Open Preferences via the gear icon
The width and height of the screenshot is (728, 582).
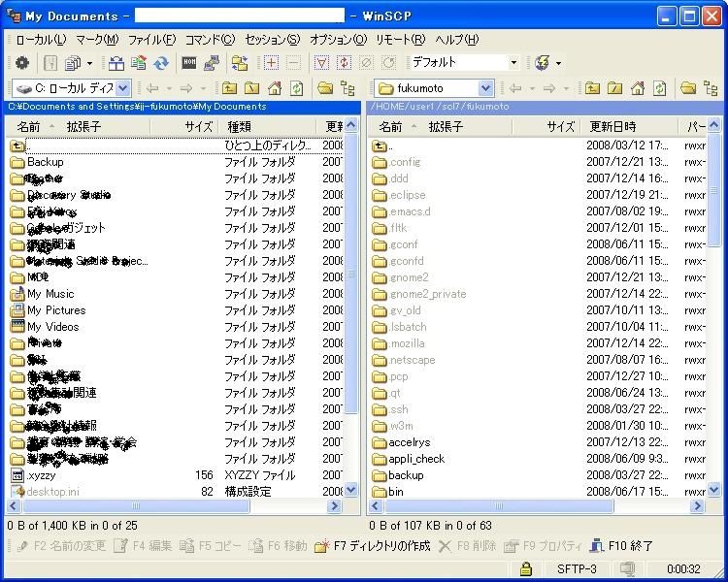21,63
